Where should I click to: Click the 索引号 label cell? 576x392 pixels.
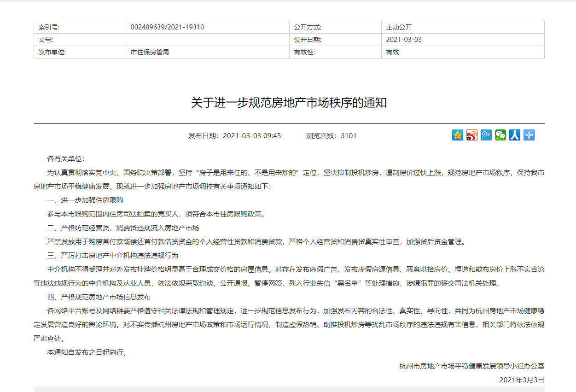click(80, 27)
